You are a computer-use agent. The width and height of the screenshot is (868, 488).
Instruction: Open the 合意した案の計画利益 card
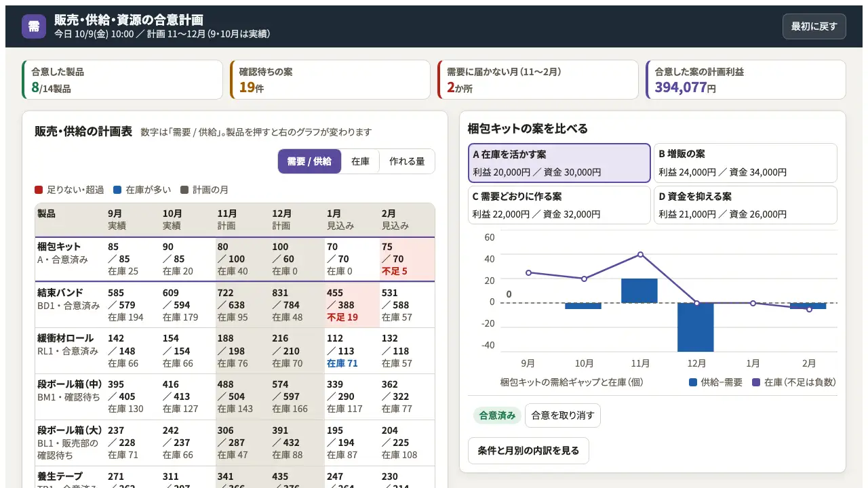[745, 80]
